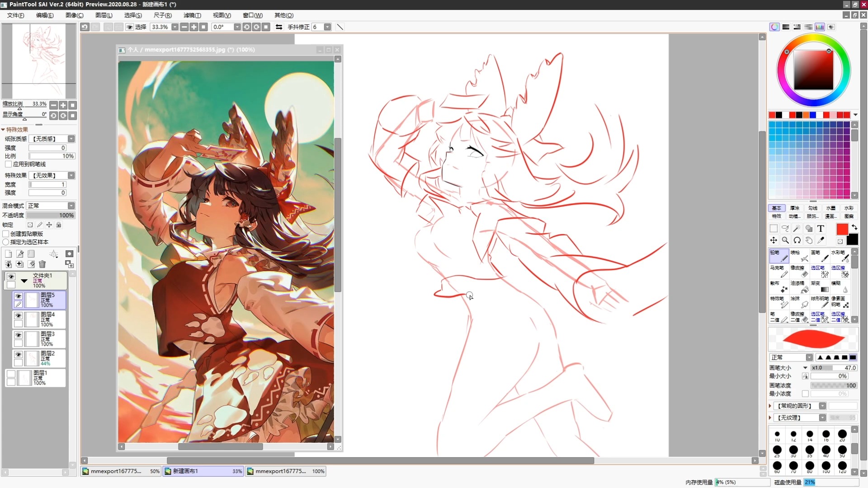
Task: Activate the rotate view tool
Action: point(797,240)
